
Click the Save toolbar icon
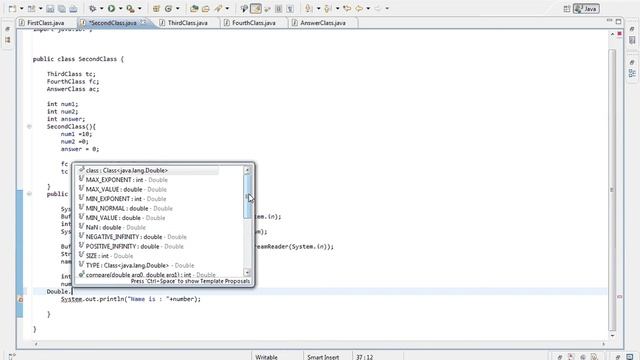[50, 9]
